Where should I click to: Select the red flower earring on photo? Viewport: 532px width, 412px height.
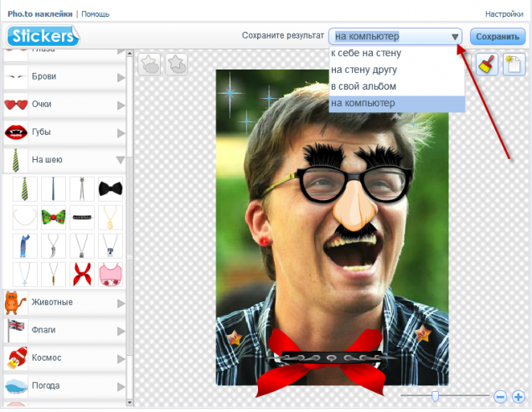click(264, 241)
